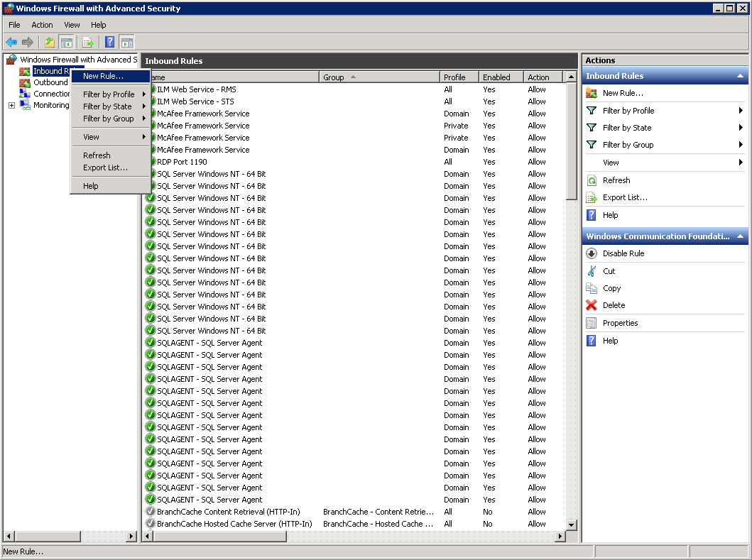Toggle the Show/Hide Action Pane toolbar icon
This screenshot has height=560, width=752.
[126, 42]
